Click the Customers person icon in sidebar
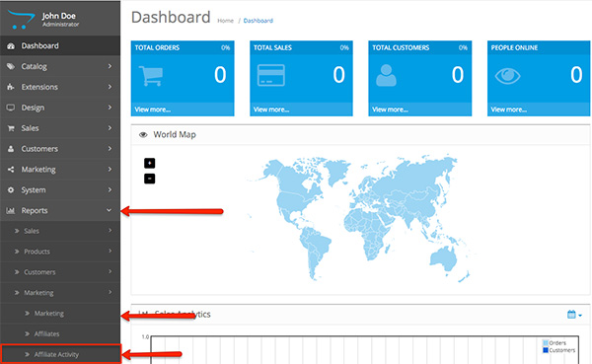 [11, 149]
